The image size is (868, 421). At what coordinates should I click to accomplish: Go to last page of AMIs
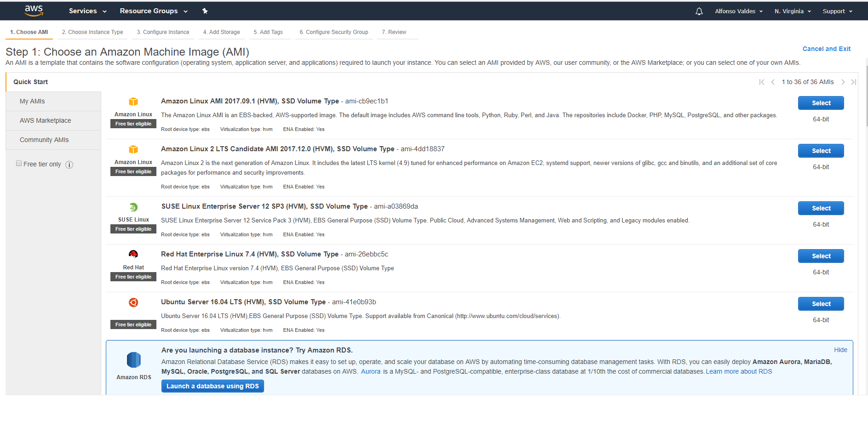(x=854, y=82)
